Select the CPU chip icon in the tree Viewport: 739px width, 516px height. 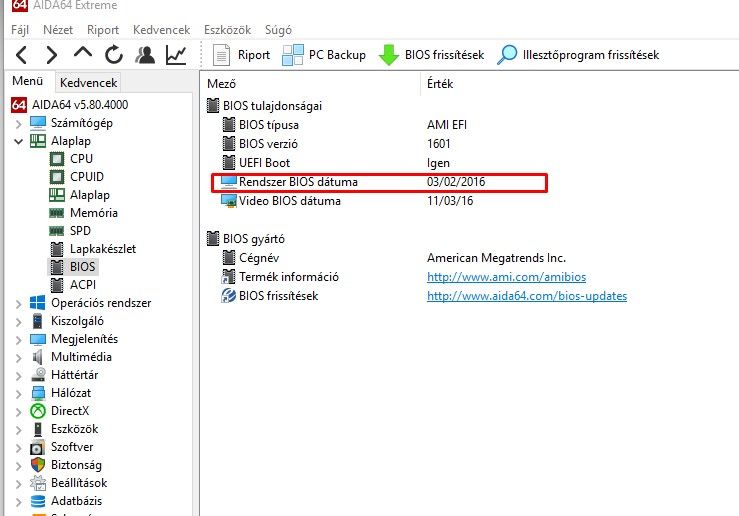coord(57,159)
